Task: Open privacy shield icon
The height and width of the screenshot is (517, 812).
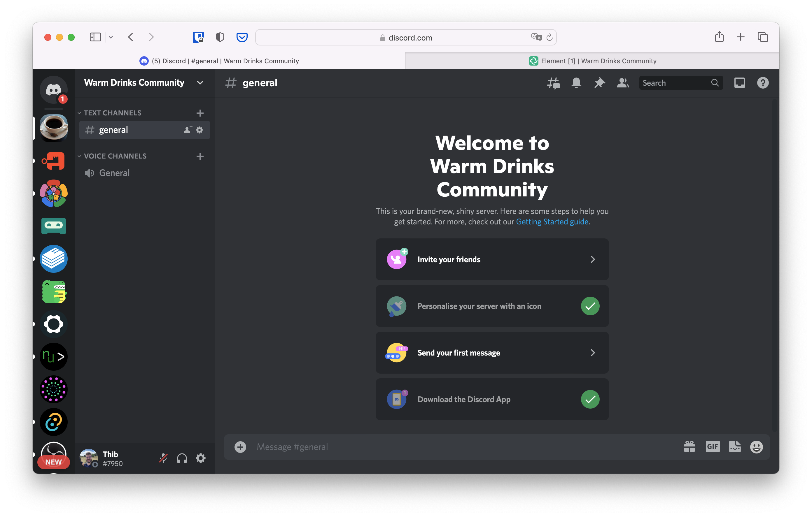Action: click(x=220, y=37)
